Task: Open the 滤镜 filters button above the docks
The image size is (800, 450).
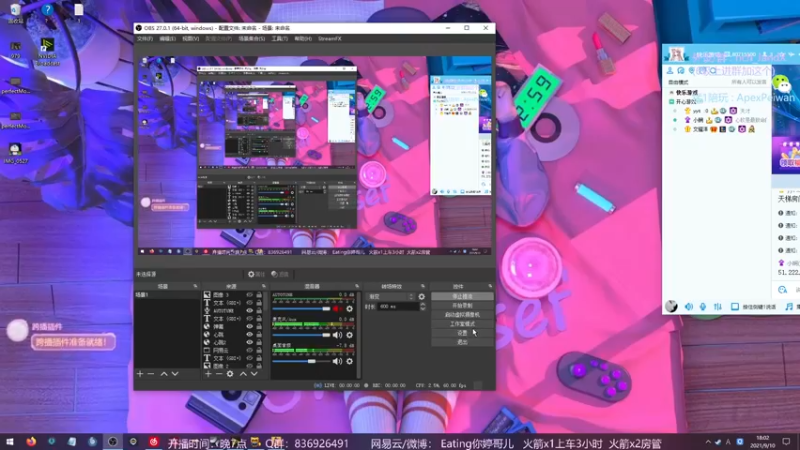Action: pyautogui.click(x=280, y=274)
